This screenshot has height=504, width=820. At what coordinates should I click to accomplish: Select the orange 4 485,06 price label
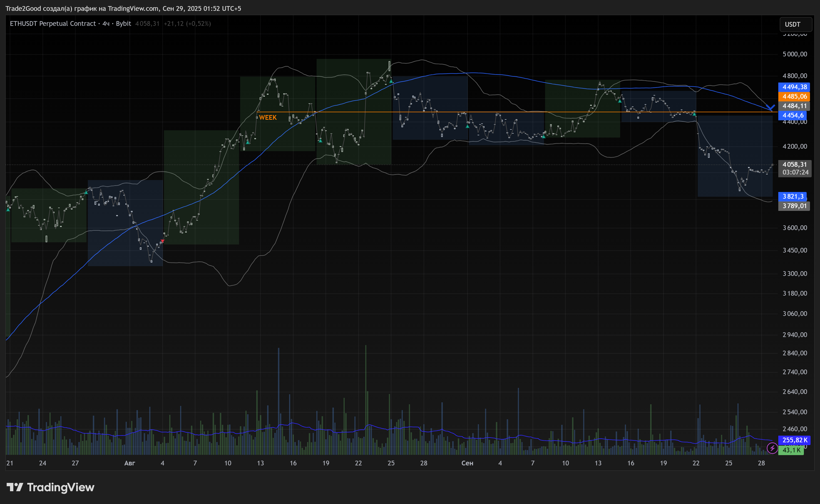tap(794, 96)
